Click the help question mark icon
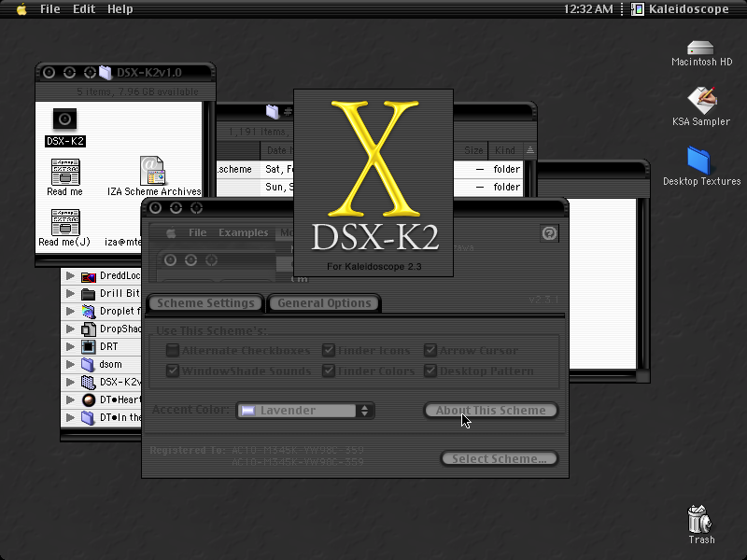The height and width of the screenshot is (560, 747). coord(549,233)
